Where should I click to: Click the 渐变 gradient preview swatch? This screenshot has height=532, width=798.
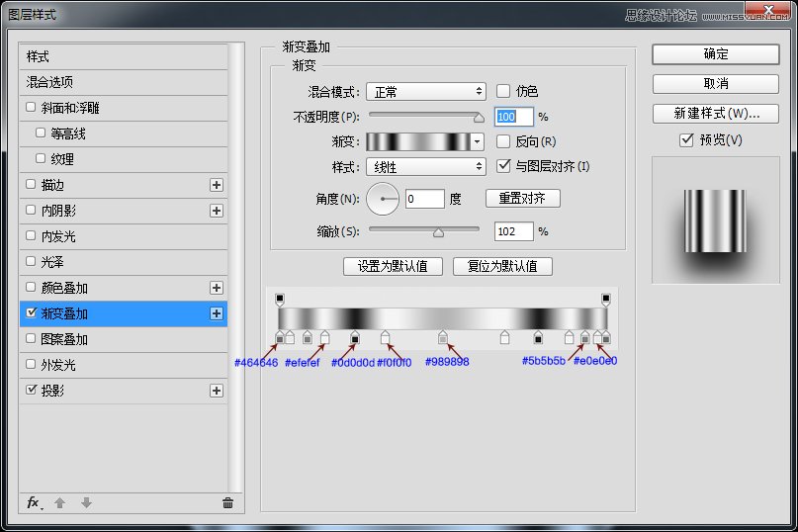point(419,141)
